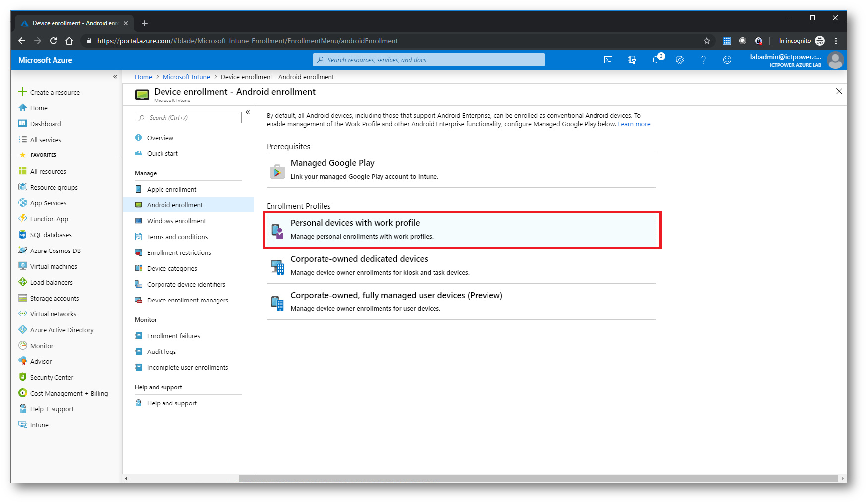The height and width of the screenshot is (504, 868).
Task: Click the fully managed user devices icon
Action: (x=277, y=303)
